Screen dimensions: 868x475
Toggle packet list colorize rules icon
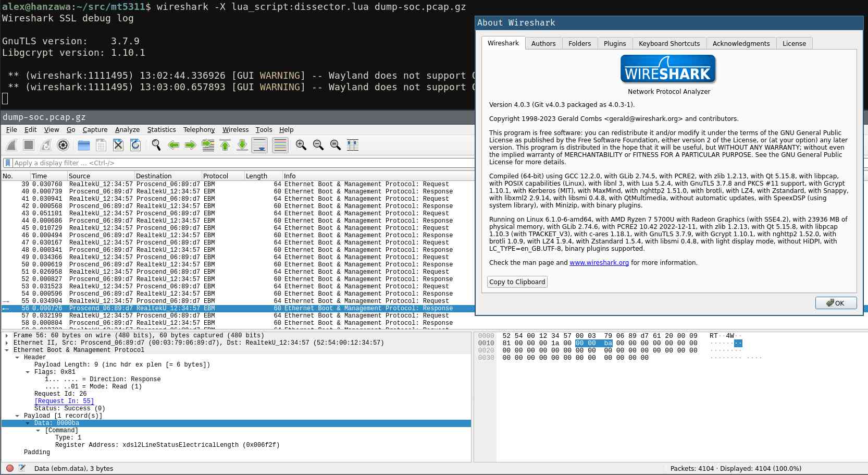(280, 145)
